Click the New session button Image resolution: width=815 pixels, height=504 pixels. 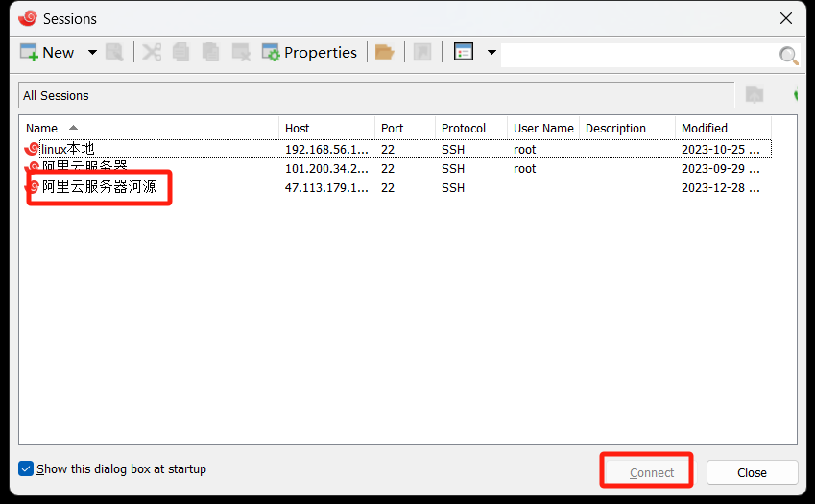pos(47,53)
